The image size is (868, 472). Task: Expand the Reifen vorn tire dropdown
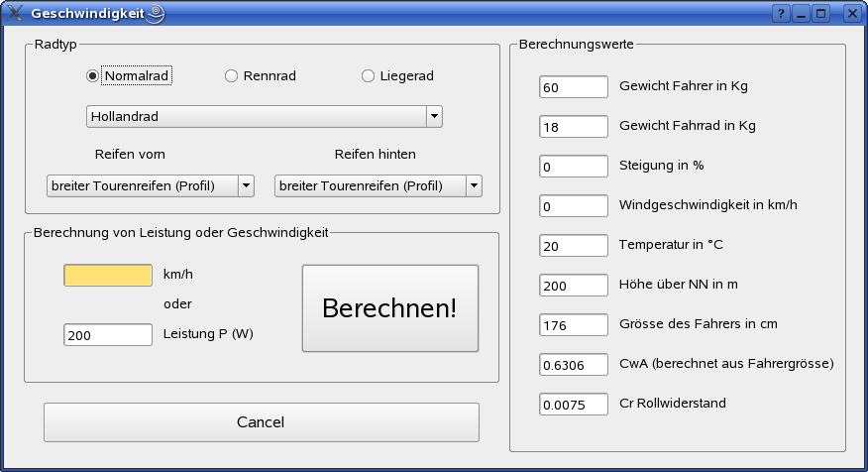point(151,185)
